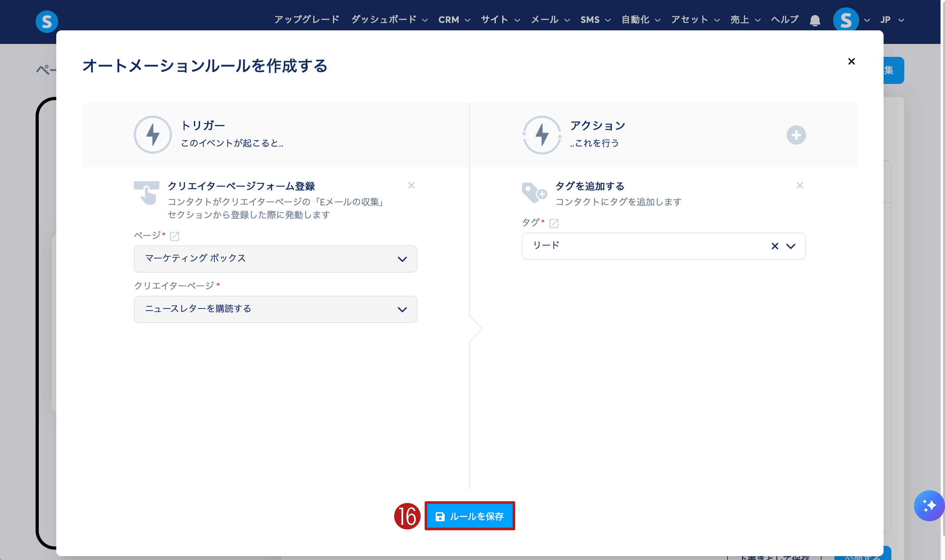
Task: Remove the クリエイターページフォーム登録 trigger
Action: (411, 185)
